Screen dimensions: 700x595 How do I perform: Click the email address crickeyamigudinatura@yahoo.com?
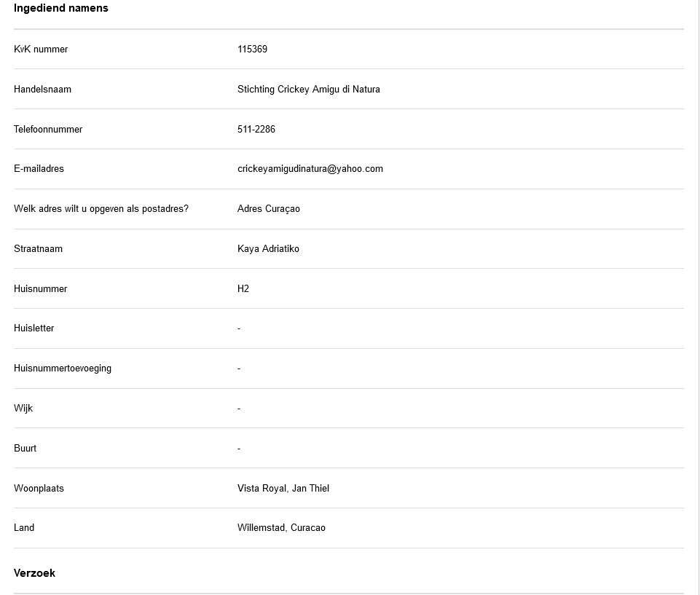click(310, 169)
